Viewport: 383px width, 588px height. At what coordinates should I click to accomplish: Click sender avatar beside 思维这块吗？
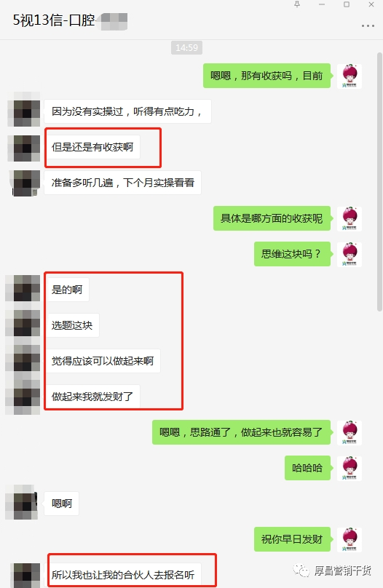pyautogui.click(x=350, y=254)
